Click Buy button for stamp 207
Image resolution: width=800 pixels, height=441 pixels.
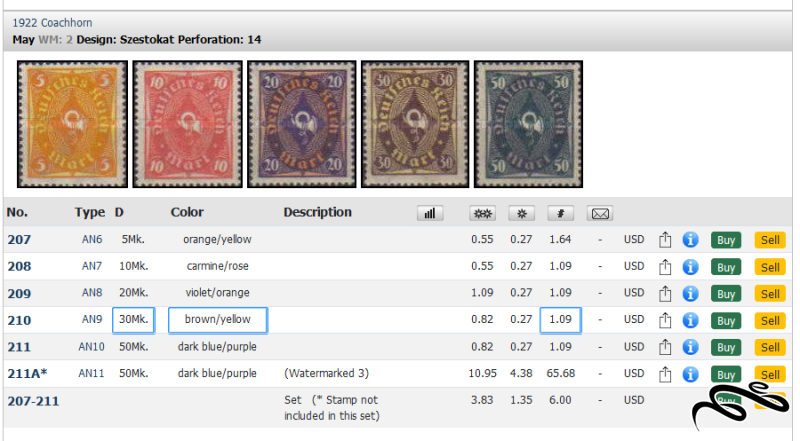tap(726, 240)
